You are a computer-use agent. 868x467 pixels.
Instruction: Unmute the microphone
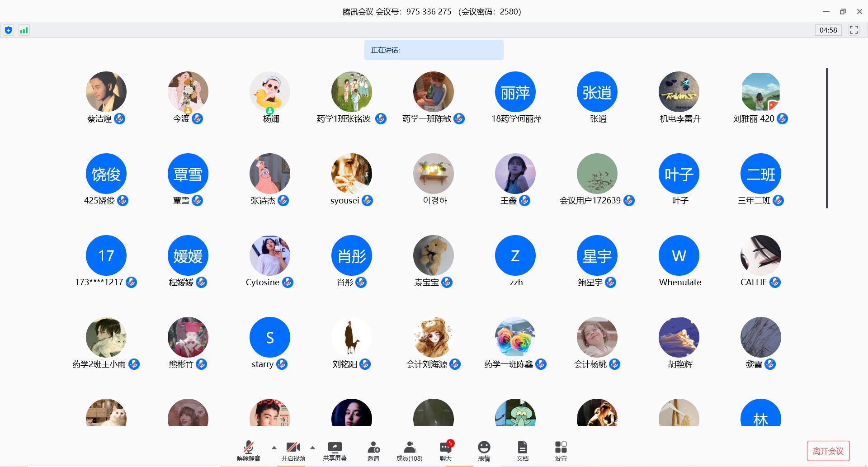point(248,450)
